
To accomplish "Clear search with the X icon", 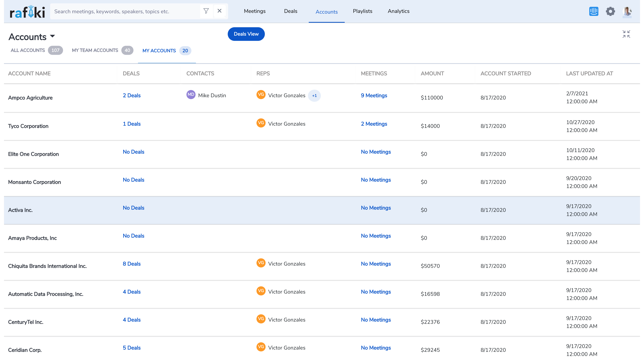I will pos(220,11).
